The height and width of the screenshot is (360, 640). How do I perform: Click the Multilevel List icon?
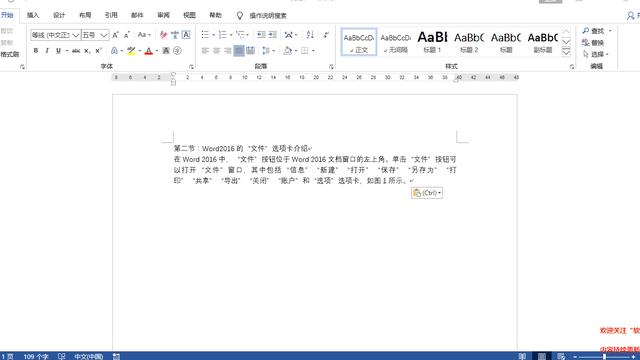coord(240,35)
